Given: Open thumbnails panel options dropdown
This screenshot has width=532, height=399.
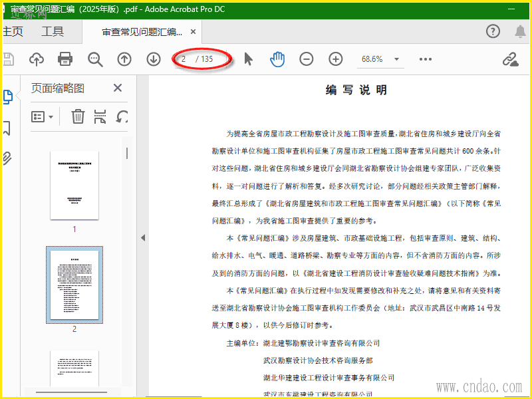Looking at the screenshot, I should [42, 117].
